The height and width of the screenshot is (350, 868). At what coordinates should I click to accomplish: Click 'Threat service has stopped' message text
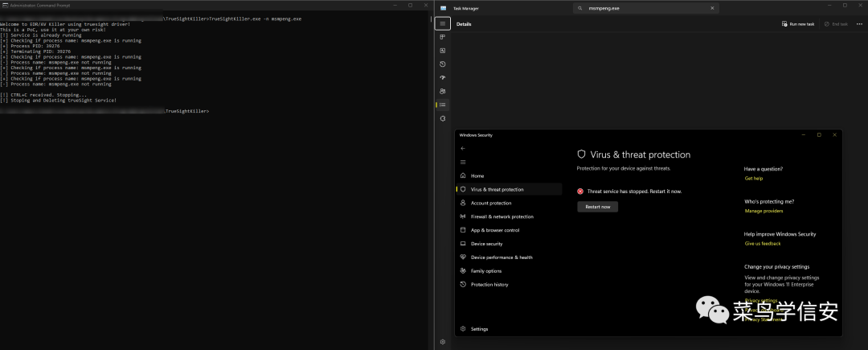point(634,191)
